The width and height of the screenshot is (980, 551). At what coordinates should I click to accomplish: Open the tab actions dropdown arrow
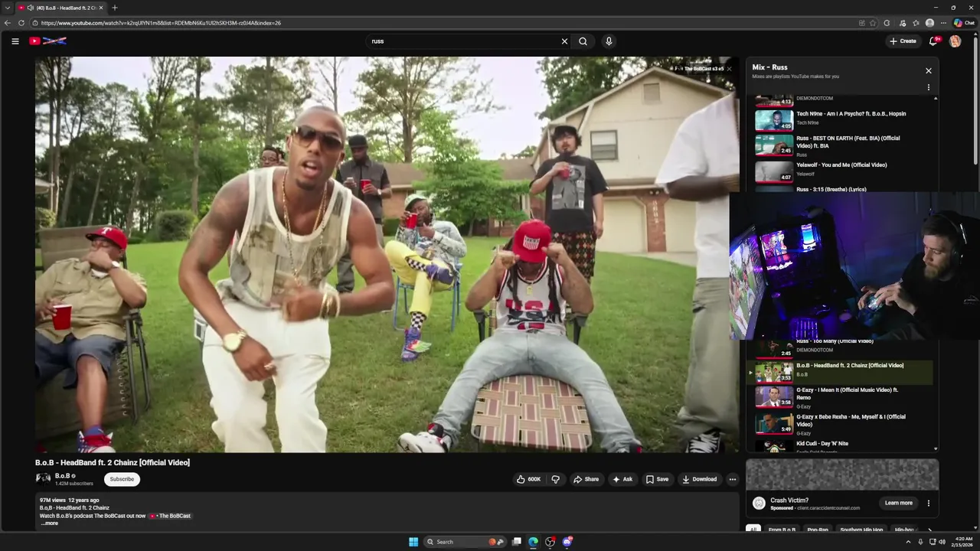[x=8, y=8]
